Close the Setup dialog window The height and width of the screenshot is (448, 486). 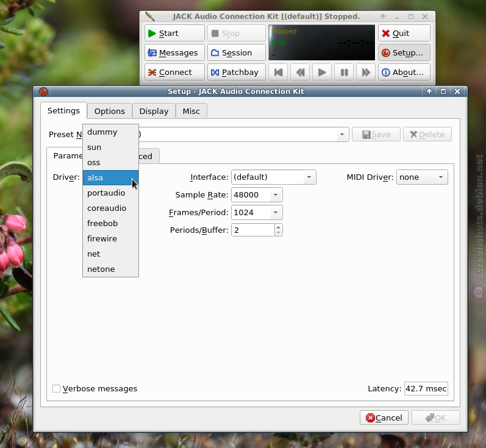coord(457,91)
